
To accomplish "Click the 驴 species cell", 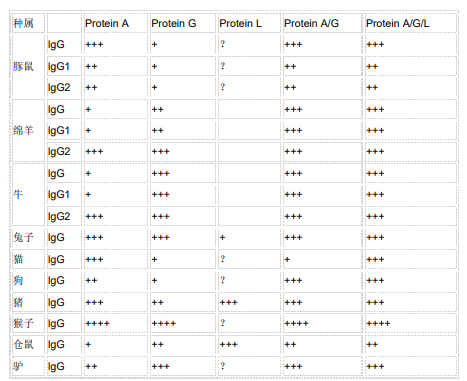I will 28,366.
